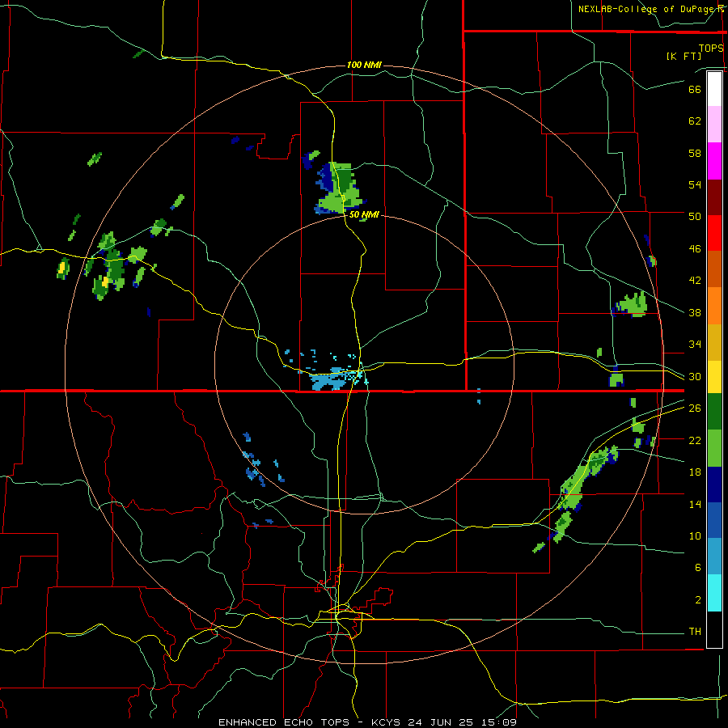
Task: Click the '18' legend value
Action: [695, 472]
